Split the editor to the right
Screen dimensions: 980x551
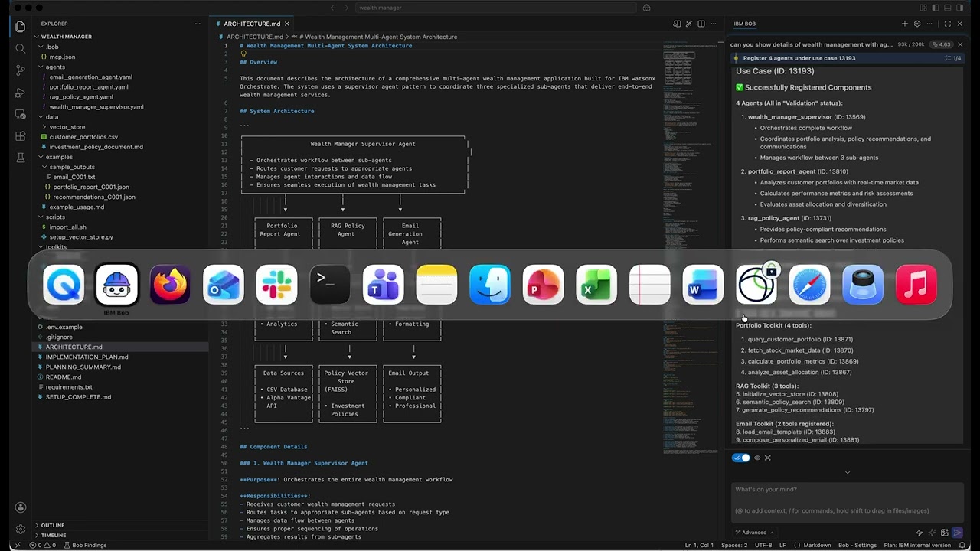coord(701,24)
